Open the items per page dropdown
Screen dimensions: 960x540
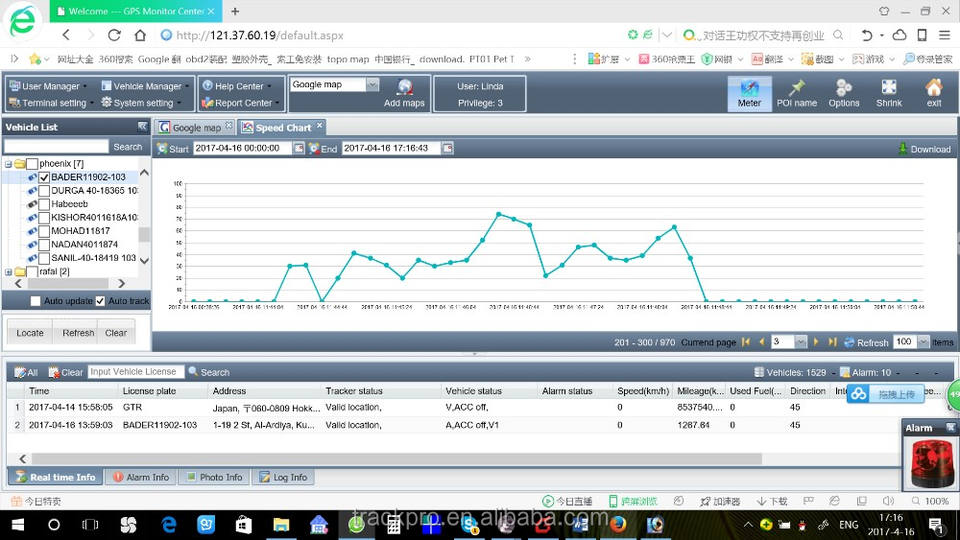click(x=923, y=342)
